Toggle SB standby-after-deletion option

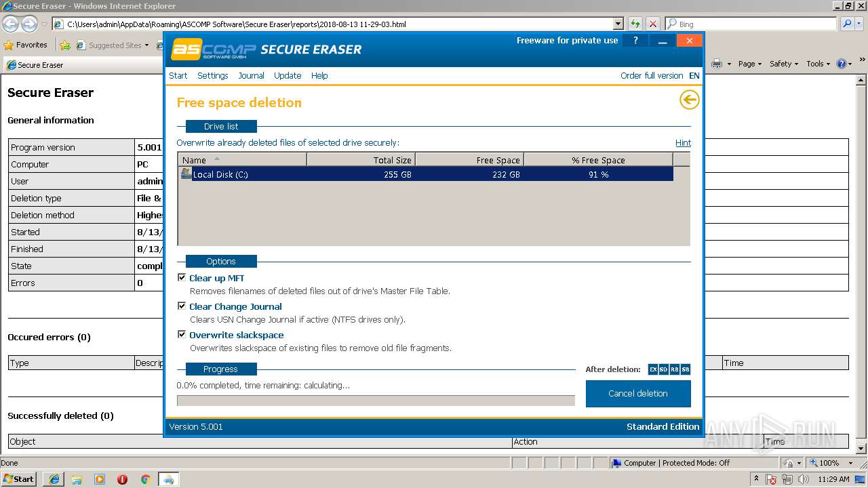pos(686,369)
